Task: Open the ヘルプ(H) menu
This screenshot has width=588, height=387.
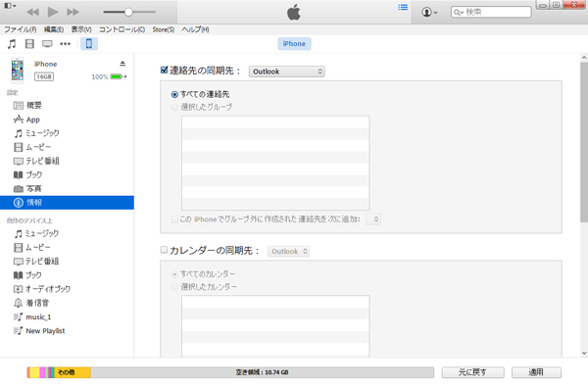Action: (x=195, y=29)
